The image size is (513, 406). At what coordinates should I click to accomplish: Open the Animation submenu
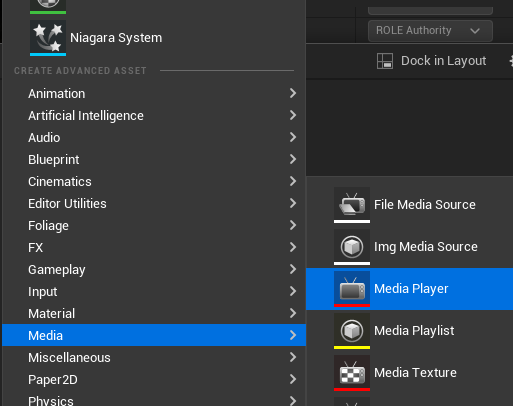point(154,93)
